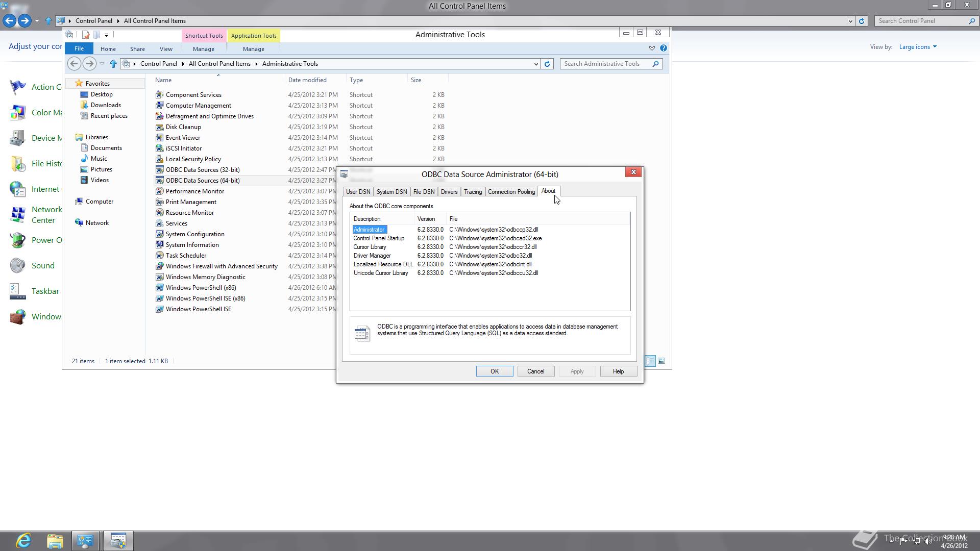This screenshot has height=551, width=980.
Task: Open Internet Explorer from the taskbar
Action: [x=23, y=540]
